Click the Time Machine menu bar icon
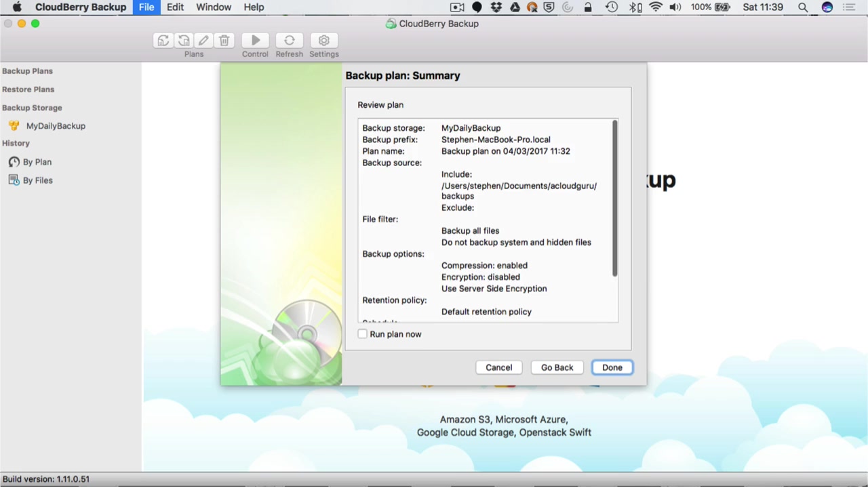This screenshot has height=488, width=868. pyautogui.click(x=612, y=7)
